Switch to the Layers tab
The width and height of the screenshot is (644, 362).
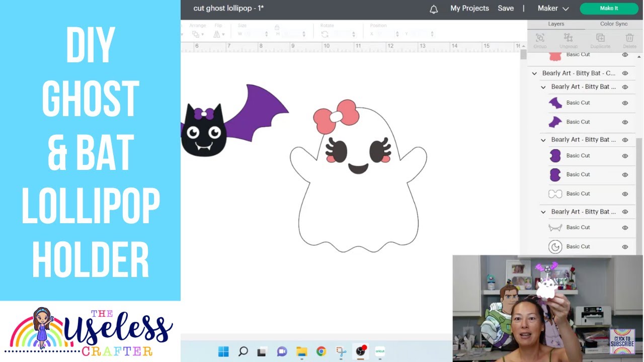coord(556,24)
